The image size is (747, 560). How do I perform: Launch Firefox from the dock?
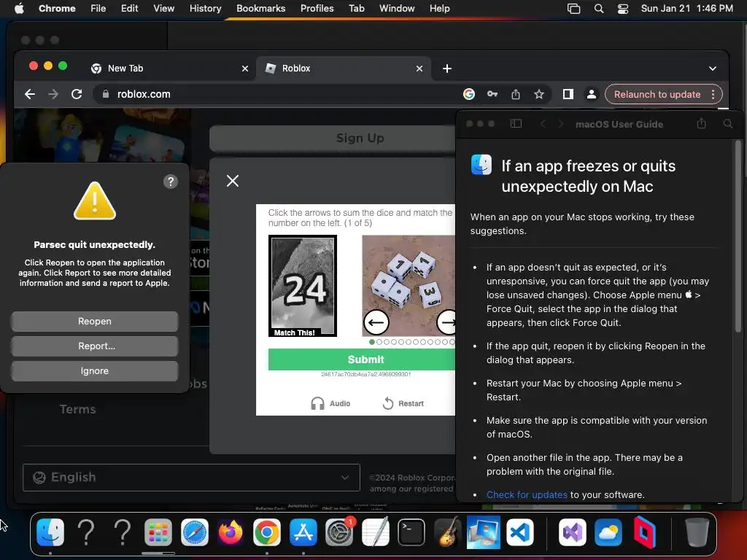coord(231,532)
